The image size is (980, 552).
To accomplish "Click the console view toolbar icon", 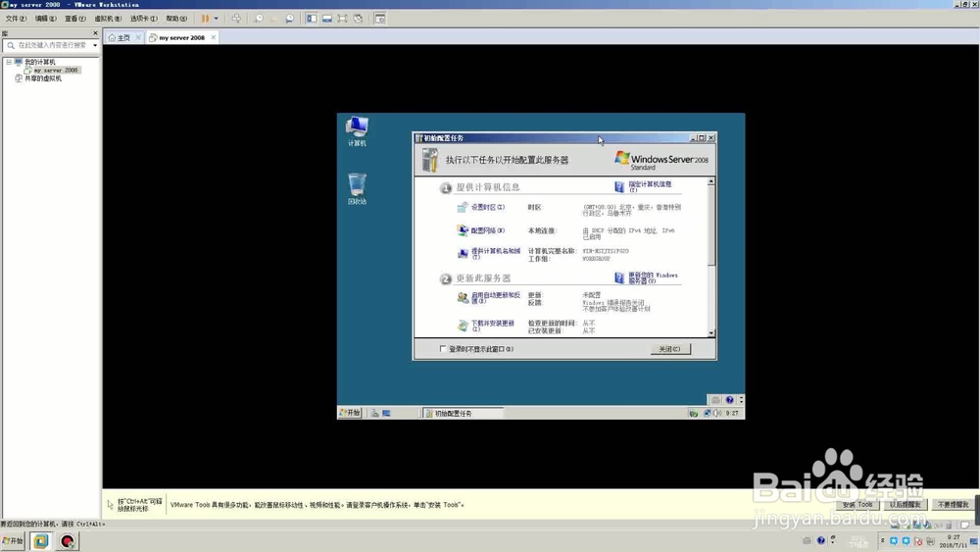I will (380, 19).
